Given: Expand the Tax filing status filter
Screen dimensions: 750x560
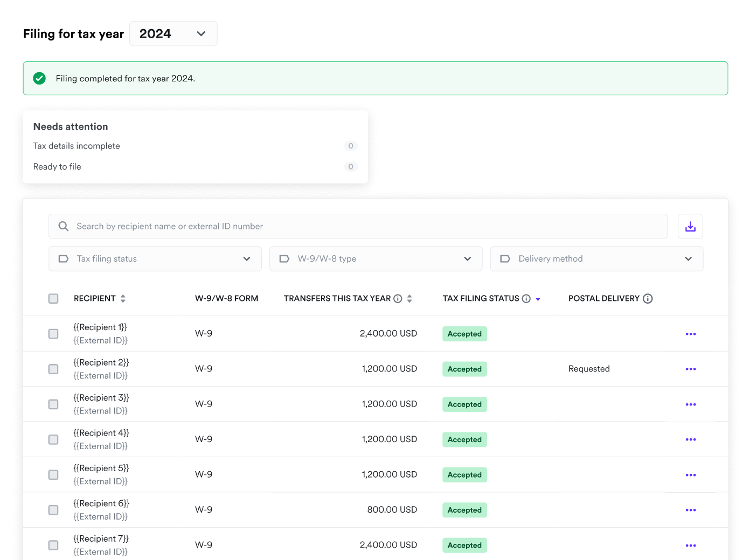Looking at the screenshot, I should point(155,259).
